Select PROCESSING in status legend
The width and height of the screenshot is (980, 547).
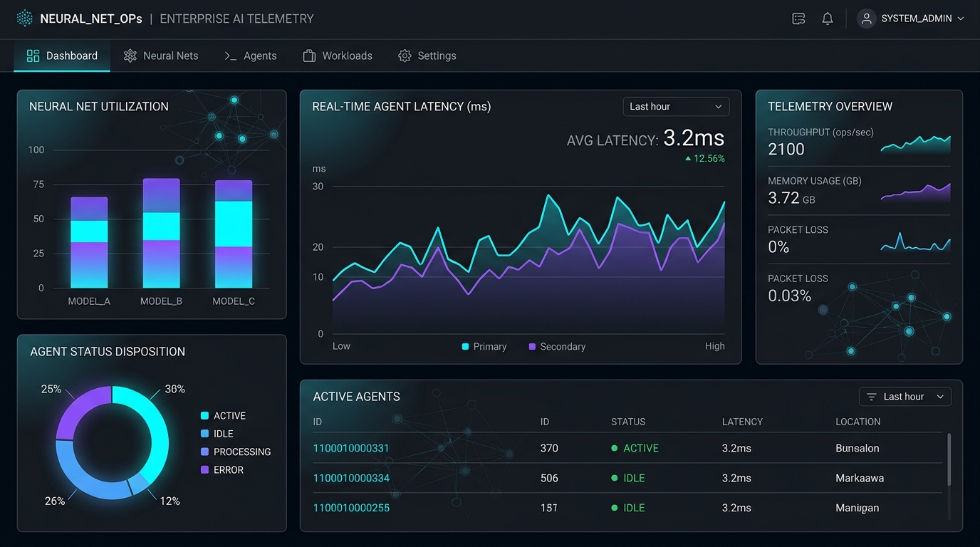click(236, 452)
